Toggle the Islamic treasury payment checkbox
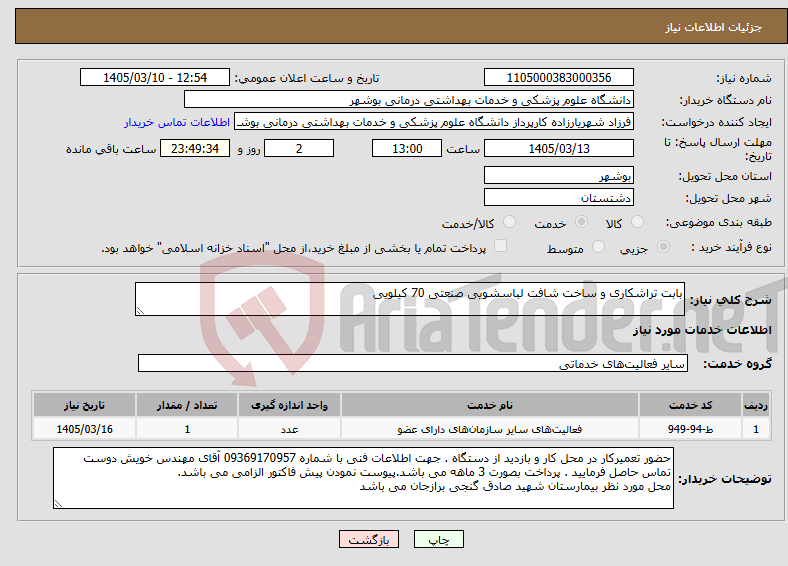 coord(500,246)
